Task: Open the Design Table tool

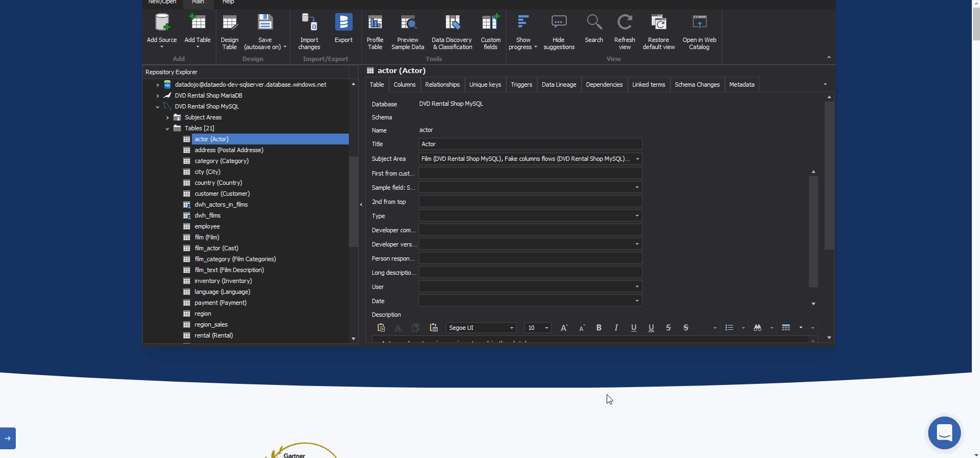Action: click(x=229, y=23)
